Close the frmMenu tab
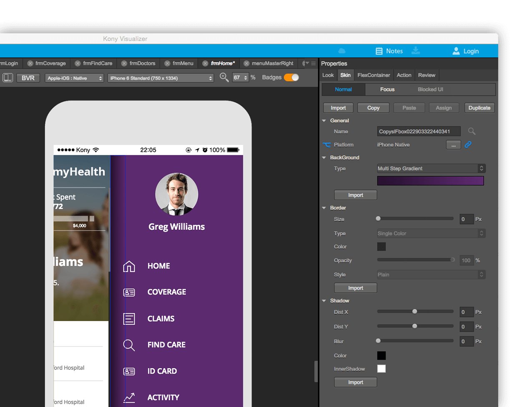The width and height of the screenshot is (532, 407). 167,63
